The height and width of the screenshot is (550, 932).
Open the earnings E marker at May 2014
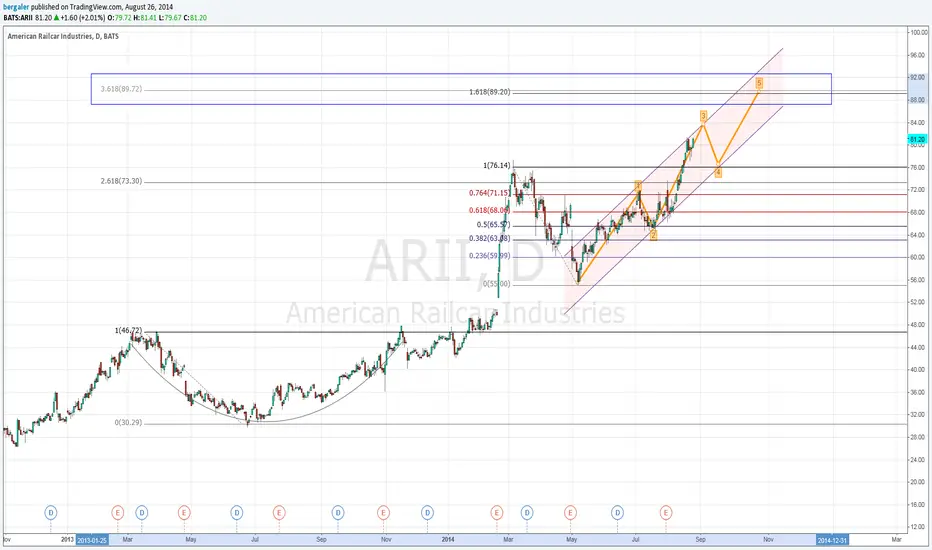570,512
